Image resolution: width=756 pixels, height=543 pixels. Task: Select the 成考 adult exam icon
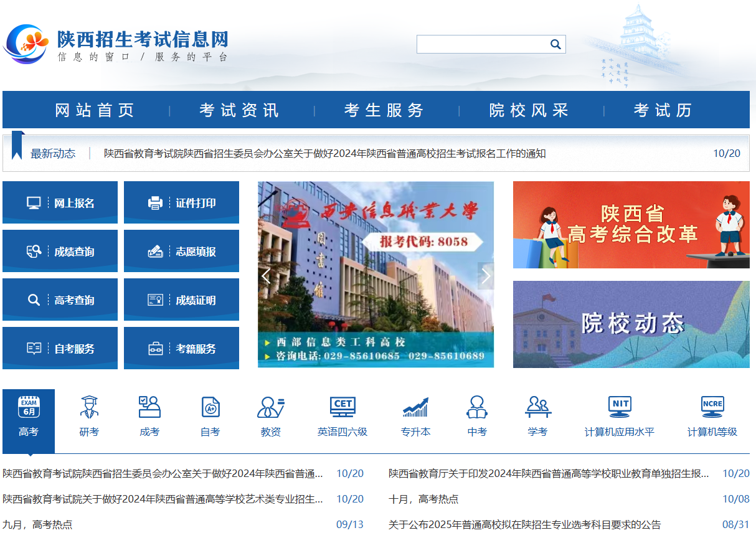(x=149, y=407)
